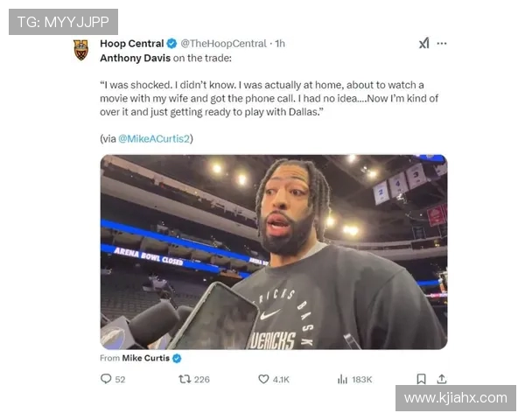The image size is (525, 420).
Task: Bookmark the Hoop Central post
Action: [421, 379]
